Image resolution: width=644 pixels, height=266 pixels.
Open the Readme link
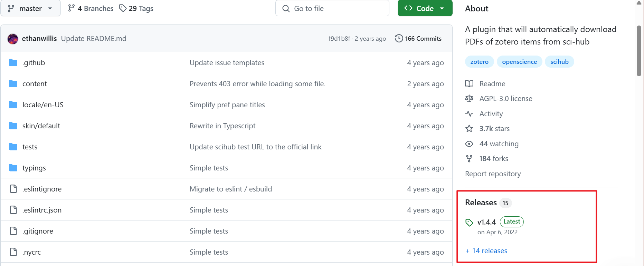492,84
